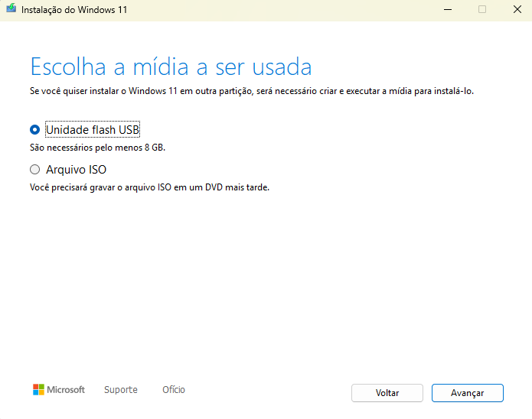Go back with the Voltar button
Screen dimensions: 532x419
point(387,393)
